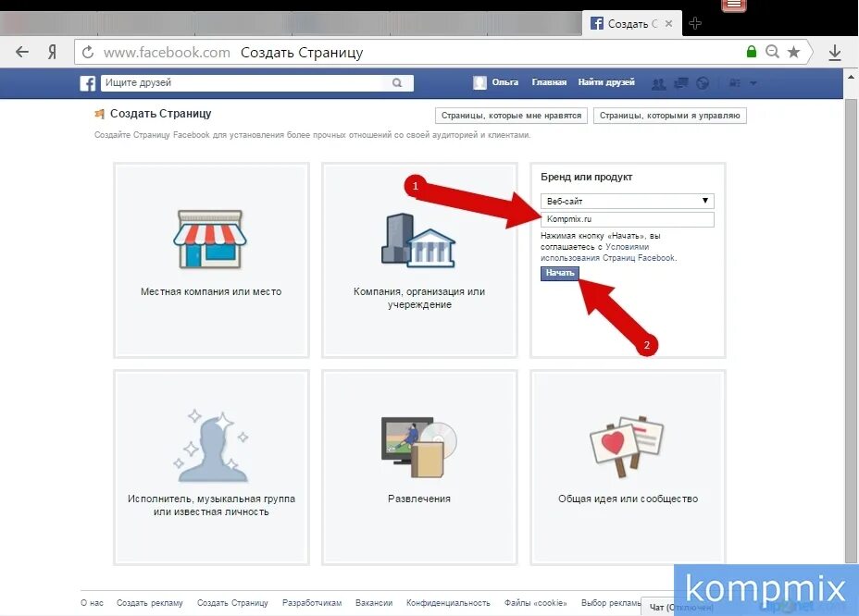Open Разработчикам footer link
This screenshot has height=616, width=859.
point(312,603)
